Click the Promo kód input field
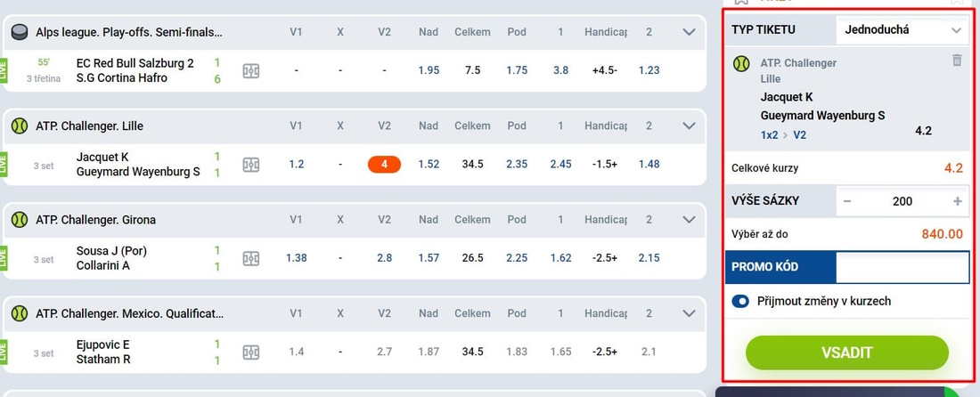The width and height of the screenshot is (980, 397). [x=902, y=267]
